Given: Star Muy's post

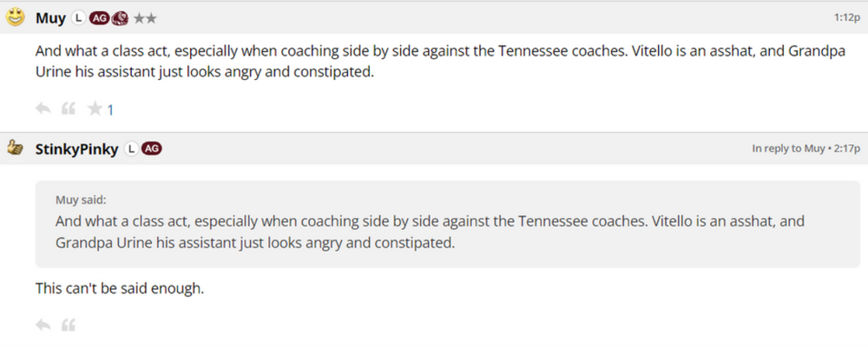Looking at the screenshot, I should point(95,108).
